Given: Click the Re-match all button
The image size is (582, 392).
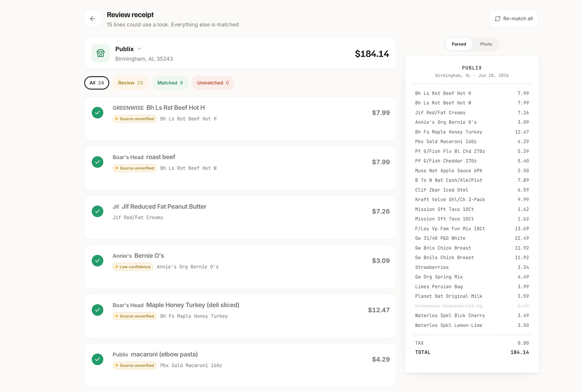Looking at the screenshot, I should (513, 19).
